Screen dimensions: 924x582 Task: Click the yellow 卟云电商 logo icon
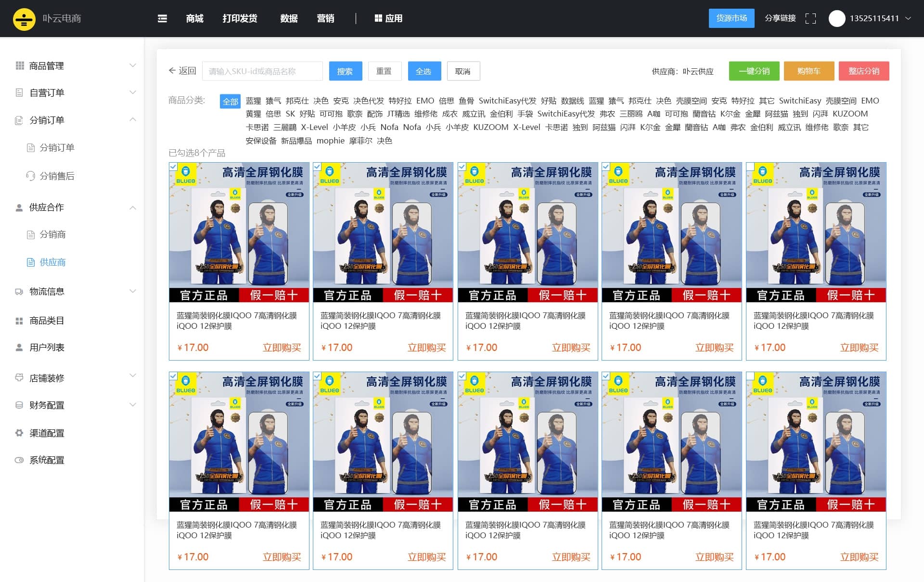24,19
